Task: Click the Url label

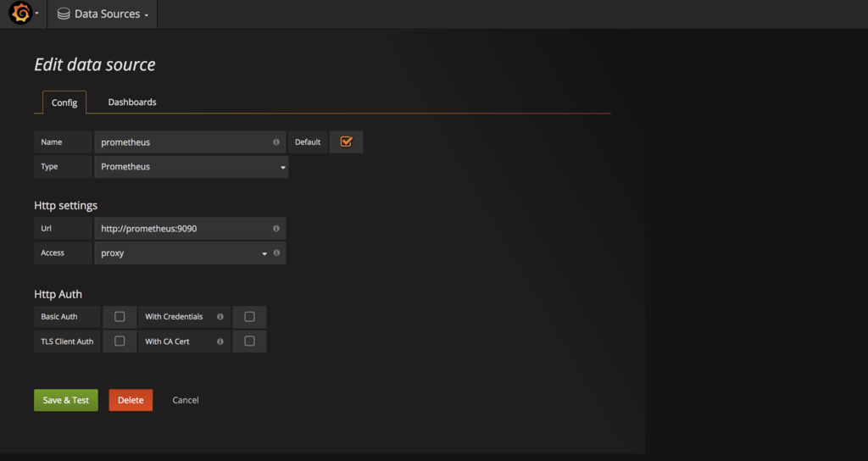Action: [x=46, y=229]
